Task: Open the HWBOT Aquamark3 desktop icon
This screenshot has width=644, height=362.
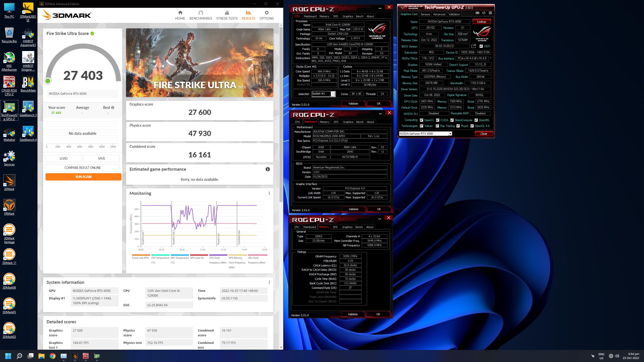Action: [28, 37]
